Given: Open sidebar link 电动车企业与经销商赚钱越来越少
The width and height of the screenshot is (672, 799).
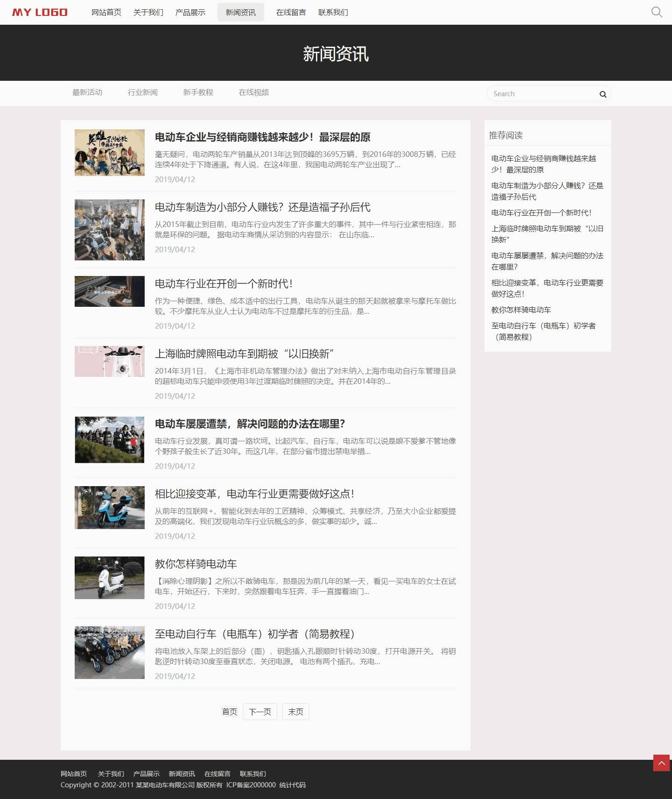Looking at the screenshot, I should (x=544, y=164).
